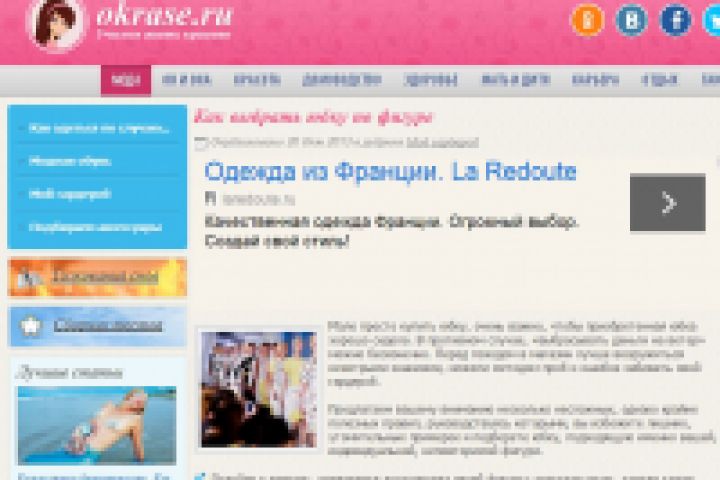Open the МАТЬ И ДИТЯ menu item
This screenshot has width=720, height=480.
coord(515,80)
